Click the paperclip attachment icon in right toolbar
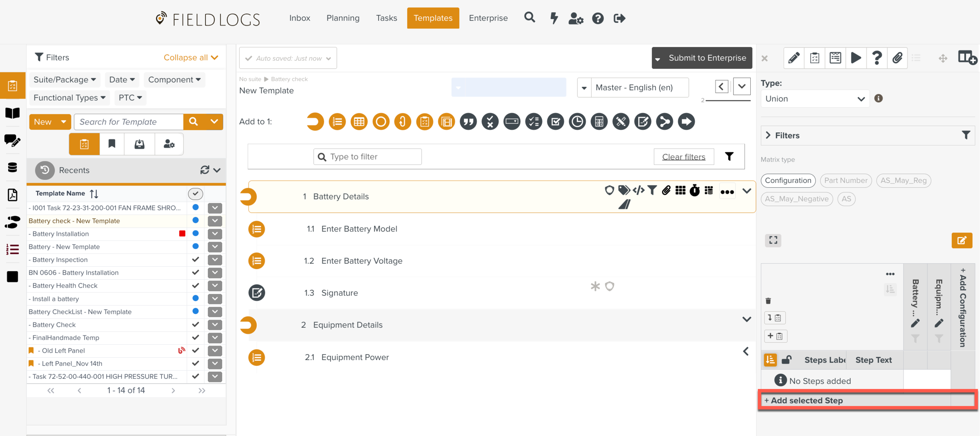The height and width of the screenshot is (436, 980). click(x=897, y=58)
